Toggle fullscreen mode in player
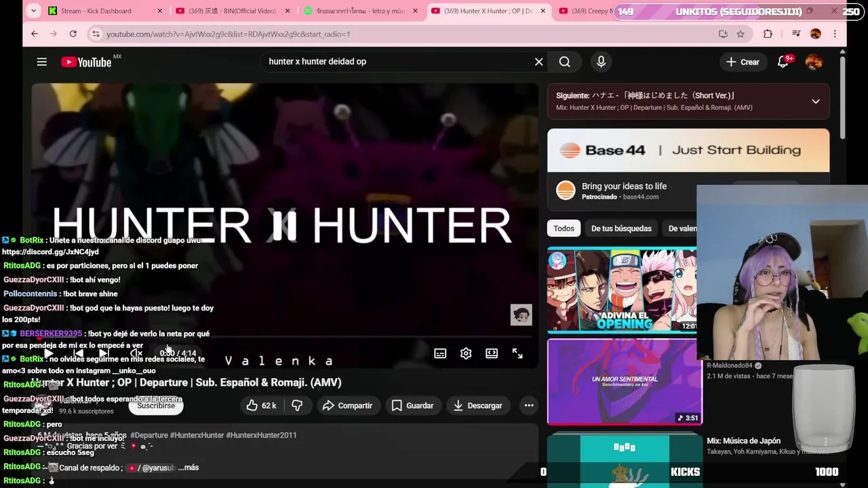This screenshot has height=488, width=868. (517, 353)
